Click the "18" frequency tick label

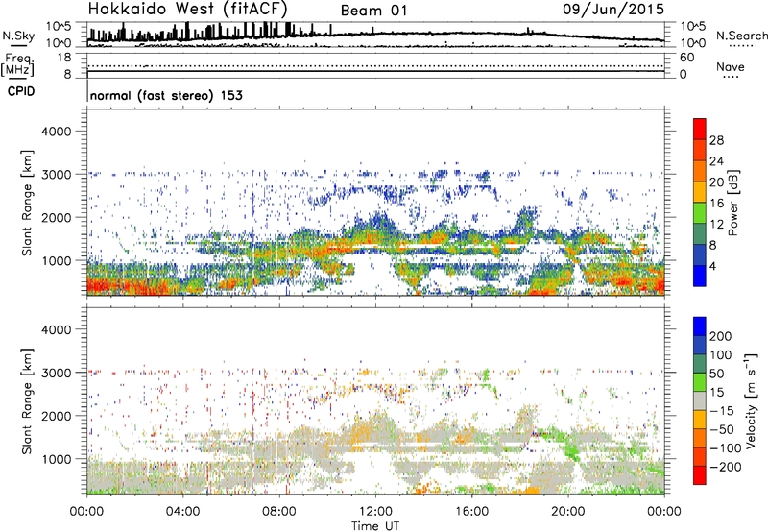(63, 58)
